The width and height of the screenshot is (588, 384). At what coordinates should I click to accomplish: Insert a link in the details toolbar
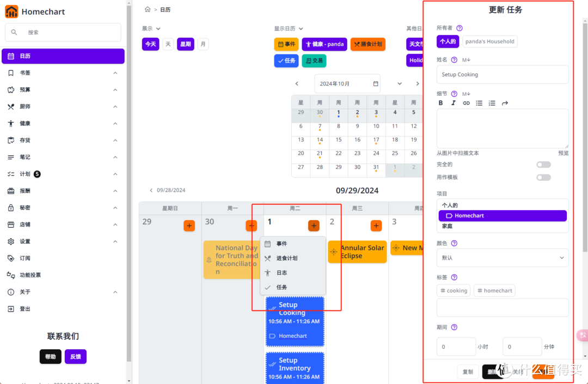tap(466, 103)
